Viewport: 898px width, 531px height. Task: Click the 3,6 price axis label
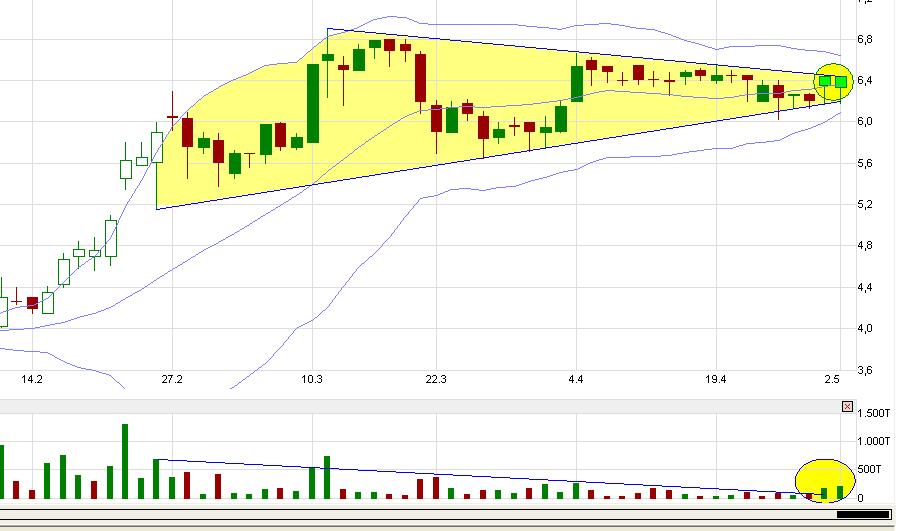click(865, 371)
